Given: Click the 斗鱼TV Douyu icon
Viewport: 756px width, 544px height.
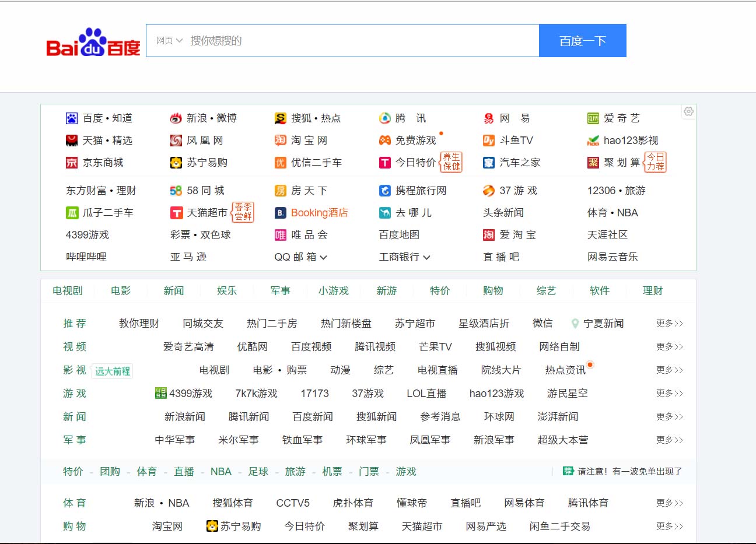Looking at the screenshot, I should tap(489, 141).
